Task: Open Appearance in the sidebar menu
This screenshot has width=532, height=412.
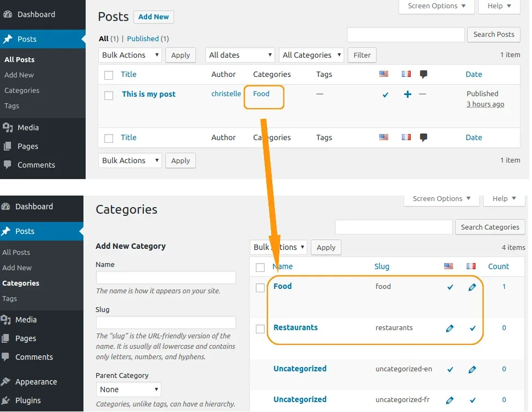Action: [36, 382]
